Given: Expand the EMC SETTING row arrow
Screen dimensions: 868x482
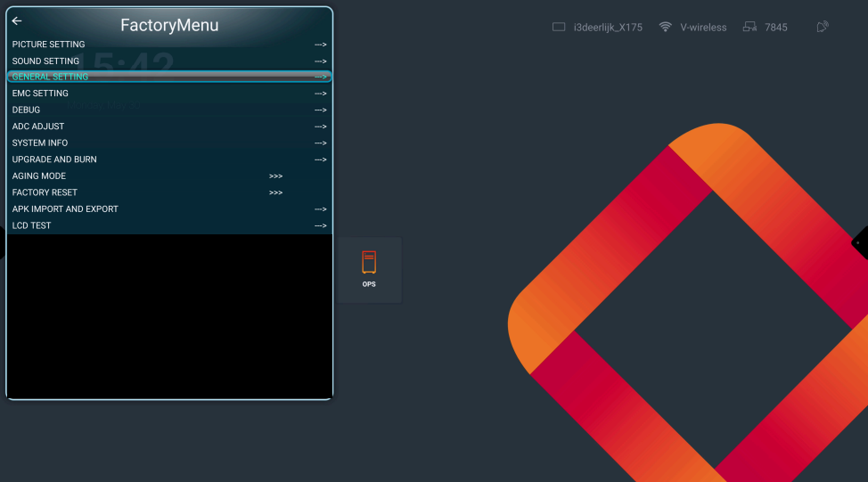Looking at the screenshot, I should click(320, 94).
